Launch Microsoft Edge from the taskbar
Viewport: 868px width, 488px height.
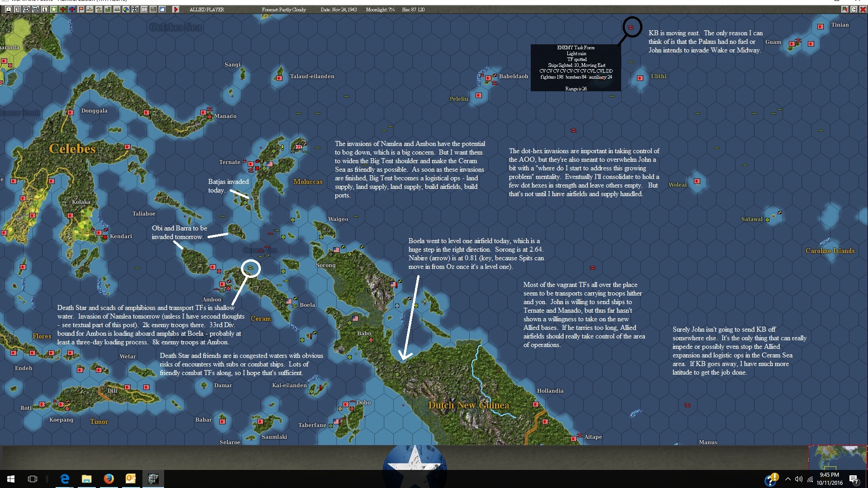65,479
